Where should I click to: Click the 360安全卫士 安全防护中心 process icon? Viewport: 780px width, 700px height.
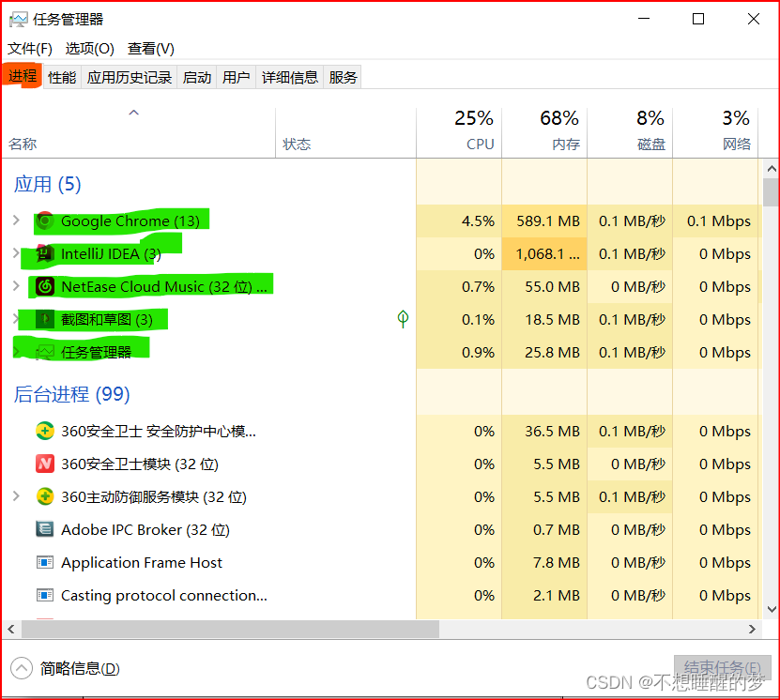tap(45, 431)
